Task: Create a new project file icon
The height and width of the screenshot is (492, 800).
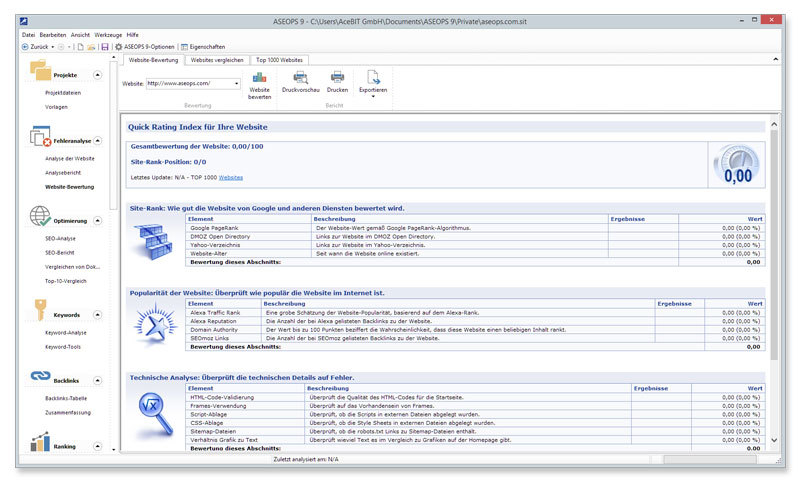Action: click(81, 47)
